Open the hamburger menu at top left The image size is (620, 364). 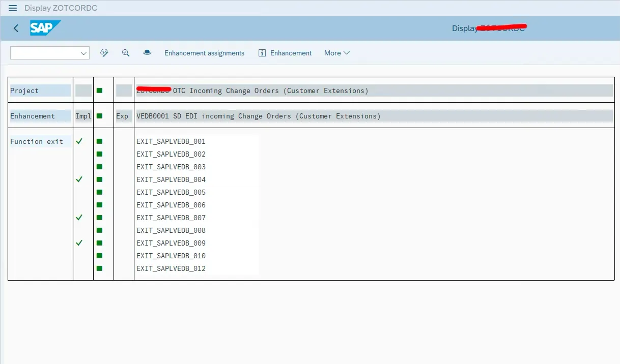click(x=13, y=8)
